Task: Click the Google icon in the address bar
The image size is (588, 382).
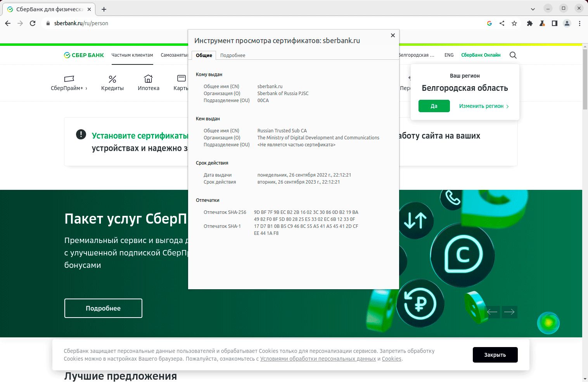Action: (x=489, y=23)
